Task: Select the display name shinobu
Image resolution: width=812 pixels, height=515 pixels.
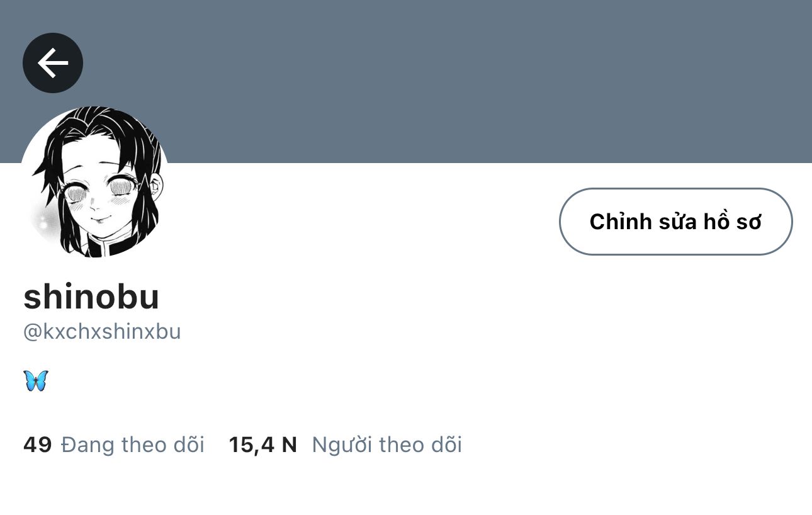Action: tap(91, 296)
